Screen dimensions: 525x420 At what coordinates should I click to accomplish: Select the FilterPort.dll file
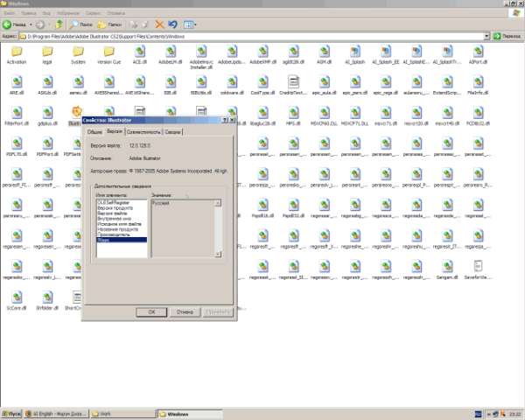click(17, 117)
